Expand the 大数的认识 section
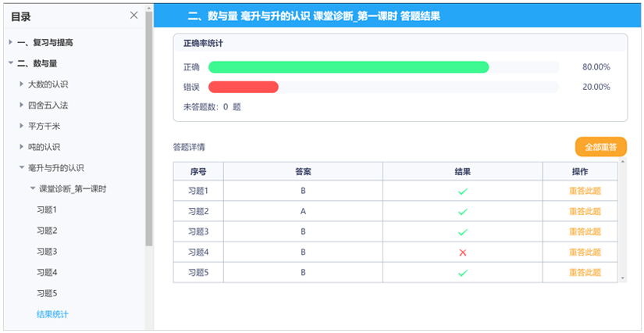 (x=22, y=84)
